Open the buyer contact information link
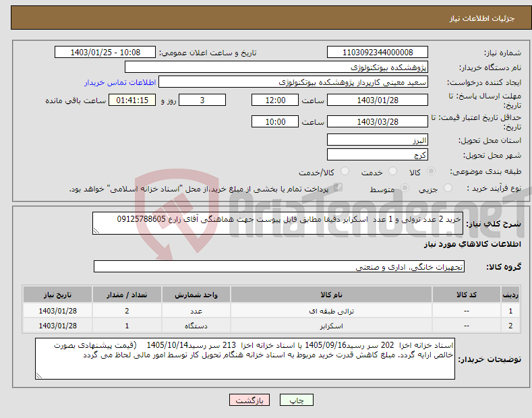Viewport: 532px width, 418px height. click(120, 82)
